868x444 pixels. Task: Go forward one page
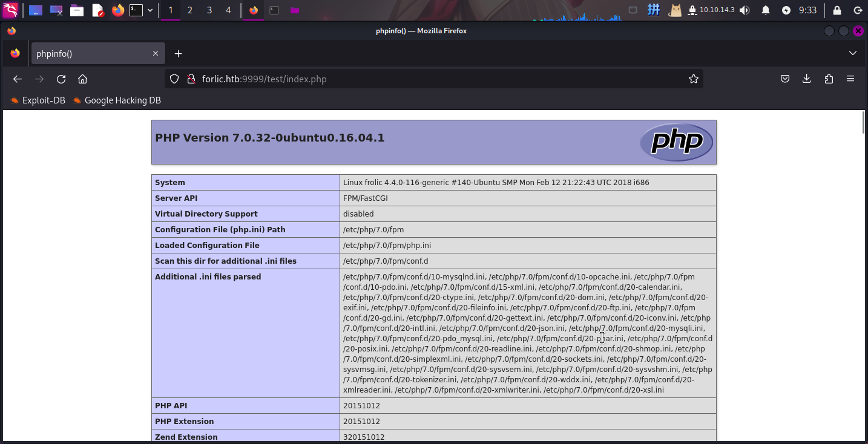(x=39, y=79)
